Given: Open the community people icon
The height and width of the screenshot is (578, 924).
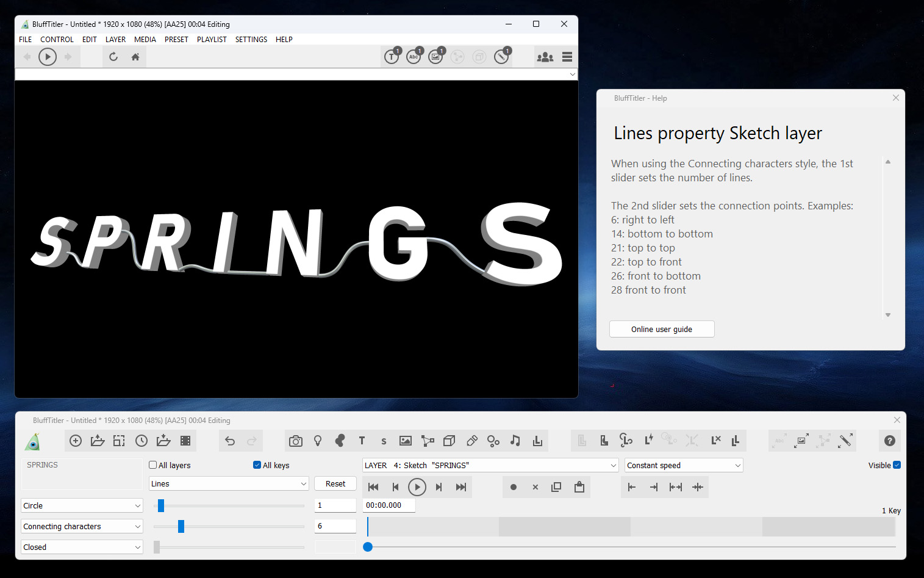Looking at the screenshot, I should tap(545, 57).
